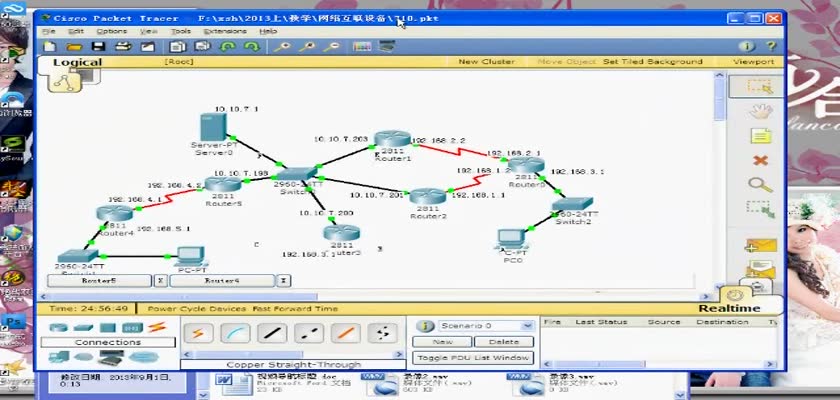Open the Activity Wizard toolbar icon
This screenshot has width=840, height=400.
point(147,47)
